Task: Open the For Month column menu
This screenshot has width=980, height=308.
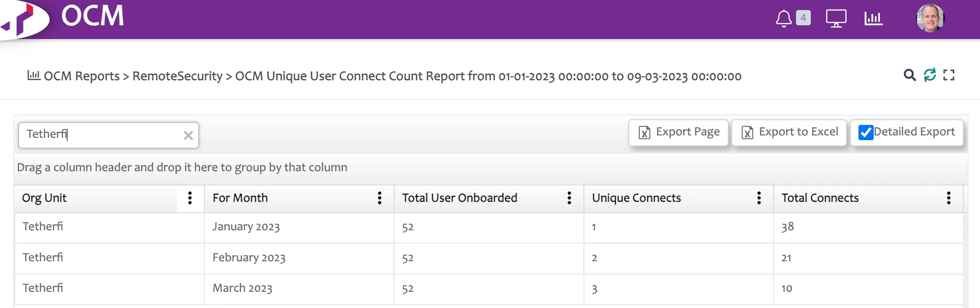Action: [x=379, y=198]
